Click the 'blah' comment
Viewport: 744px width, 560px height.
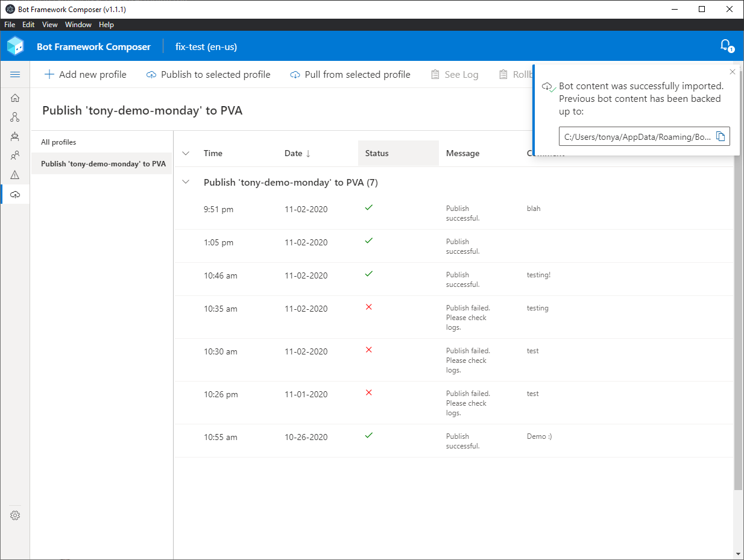pos(534,209)
